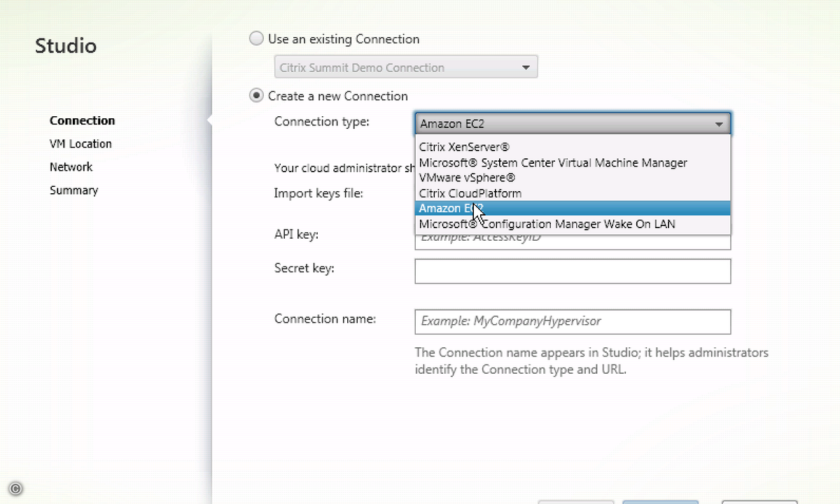Focus the Connection name text box
The width and height of the screenshot is (840, 504).
pyautogui.click(x=573, y=322)
